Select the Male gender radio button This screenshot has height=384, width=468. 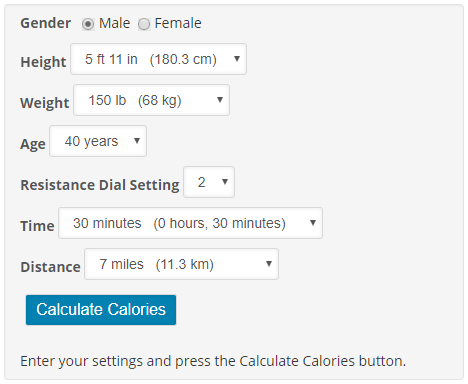click(88, 24)
